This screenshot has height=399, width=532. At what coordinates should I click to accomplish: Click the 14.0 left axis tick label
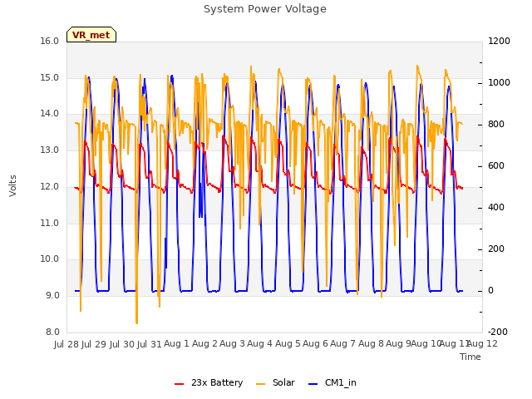50,114
